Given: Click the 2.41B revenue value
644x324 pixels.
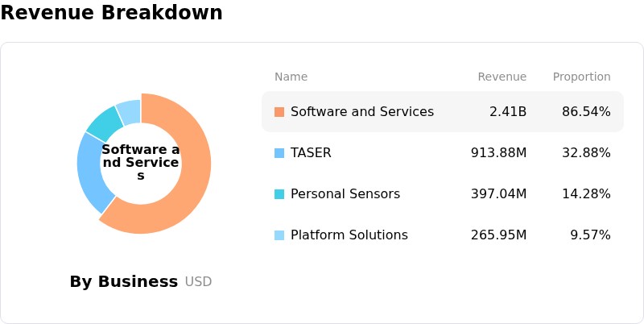Looking at the screenshot, I should coord(508,112).
